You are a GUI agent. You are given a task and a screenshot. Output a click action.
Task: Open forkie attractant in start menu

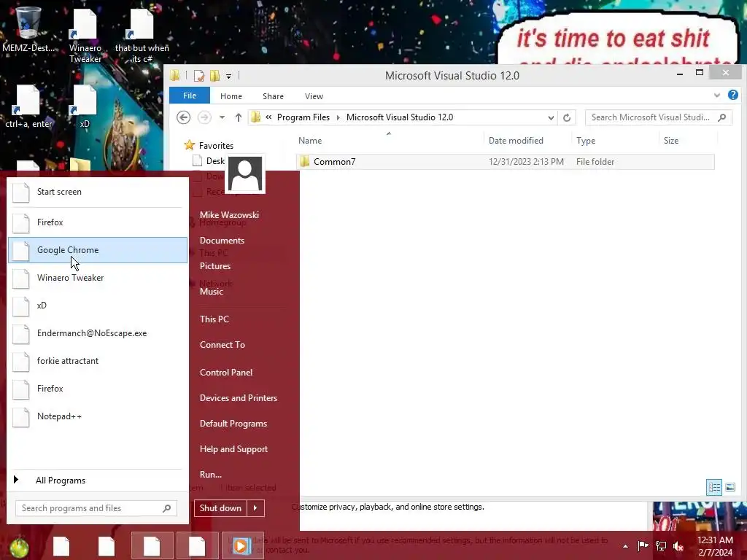pos(98,361)
